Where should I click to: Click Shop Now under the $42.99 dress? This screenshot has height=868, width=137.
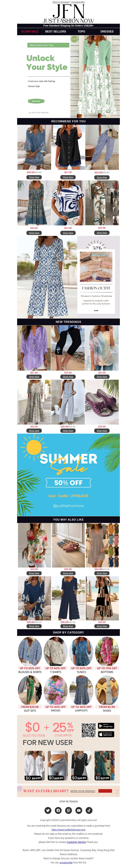pos(34,431)
